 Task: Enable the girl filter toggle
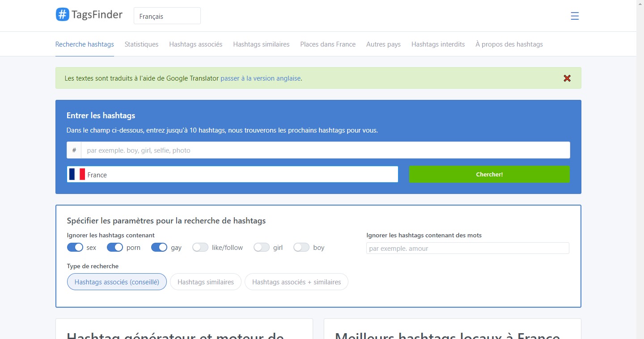(x=262, y=248)
